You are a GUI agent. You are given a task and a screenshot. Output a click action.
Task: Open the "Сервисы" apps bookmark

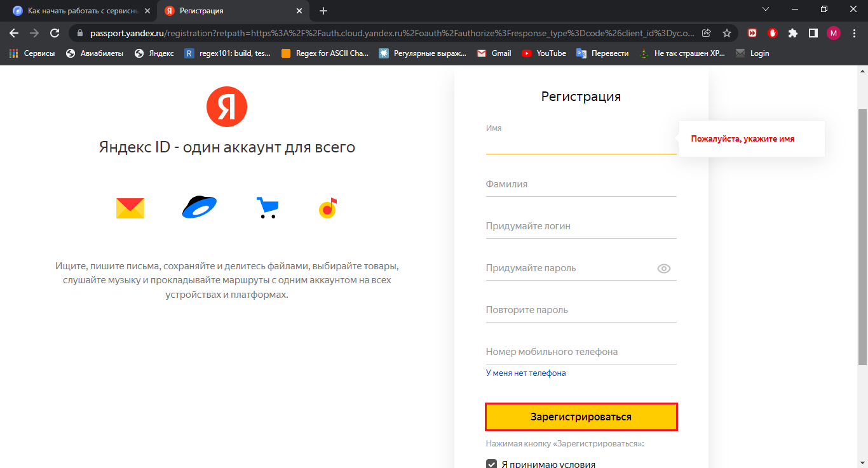[x=32, y=53]
